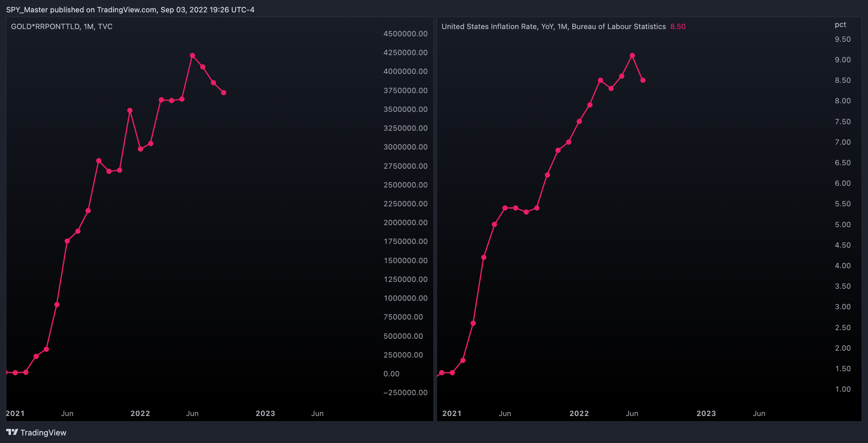The image size is (868, 443).
Task: Click the 2022 label on inflation chart time axis
Action: 579,413
